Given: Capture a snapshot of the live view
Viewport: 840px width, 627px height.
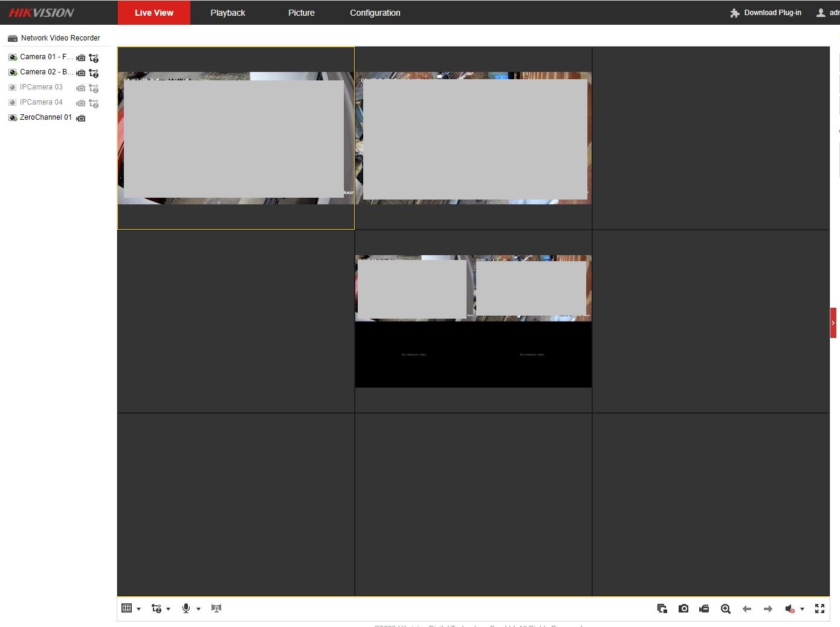Looking at the screenshot, I should click(683, 608).
